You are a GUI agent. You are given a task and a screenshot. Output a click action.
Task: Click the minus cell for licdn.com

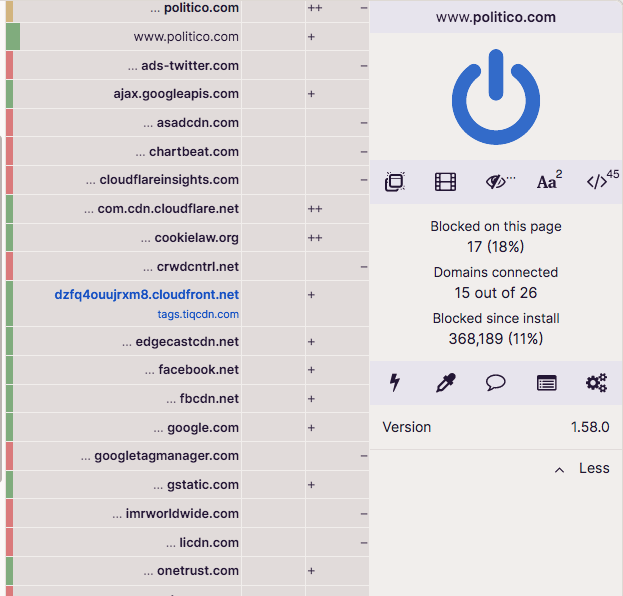coord(337,542)
